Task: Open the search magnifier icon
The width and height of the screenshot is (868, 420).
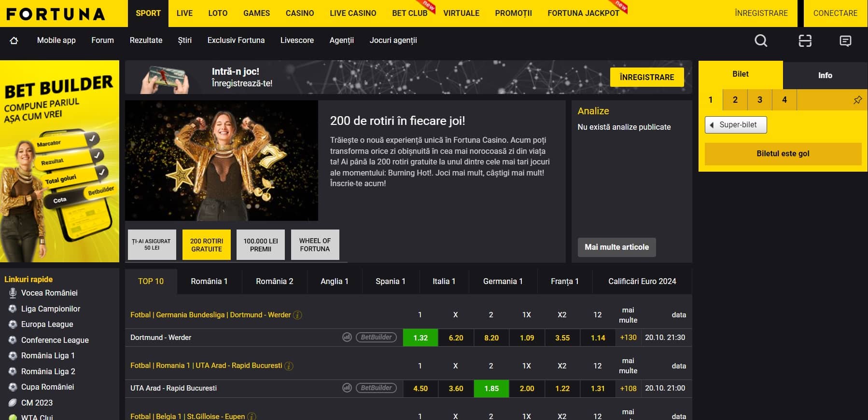Action: (761, 41)
